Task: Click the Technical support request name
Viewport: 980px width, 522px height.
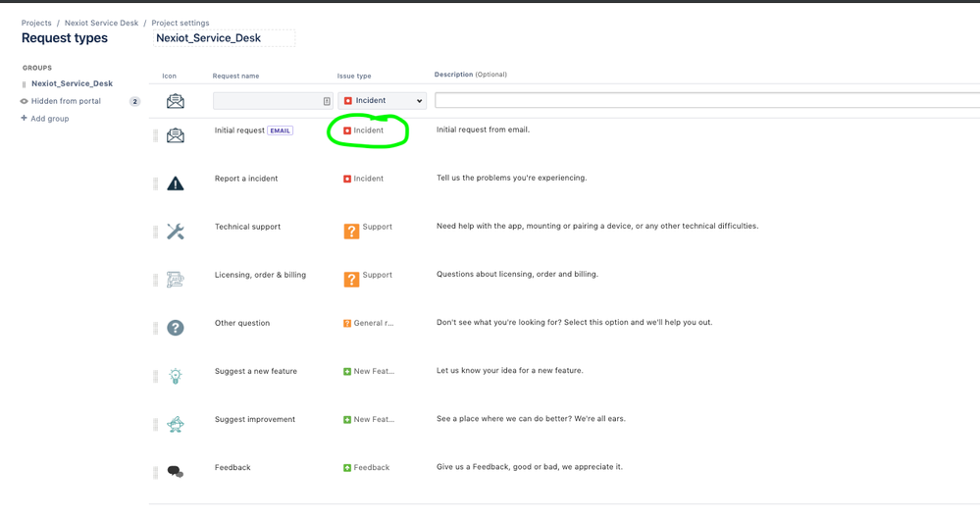Action: coord(247,227)
